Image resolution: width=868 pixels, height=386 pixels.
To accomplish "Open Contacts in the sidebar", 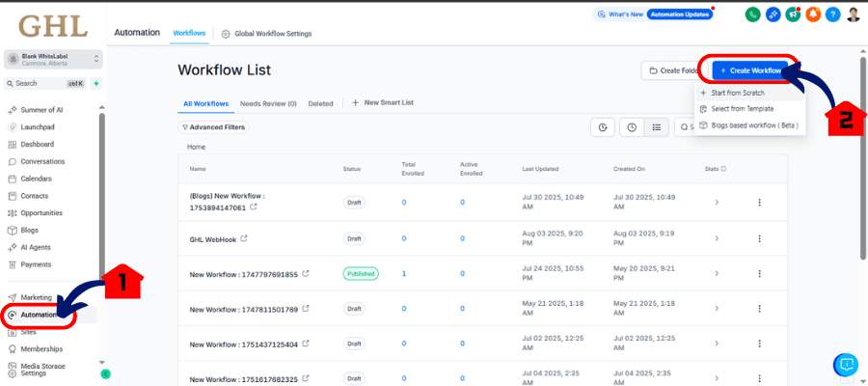I will click(x=29, y=196).
